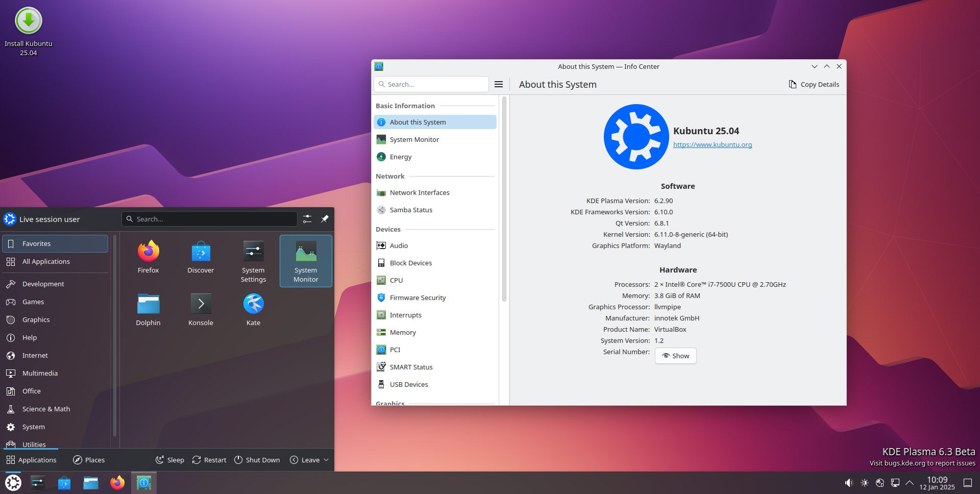Open the CPU page in Info Center
The image size is (980, 494).
pos(435,280)
